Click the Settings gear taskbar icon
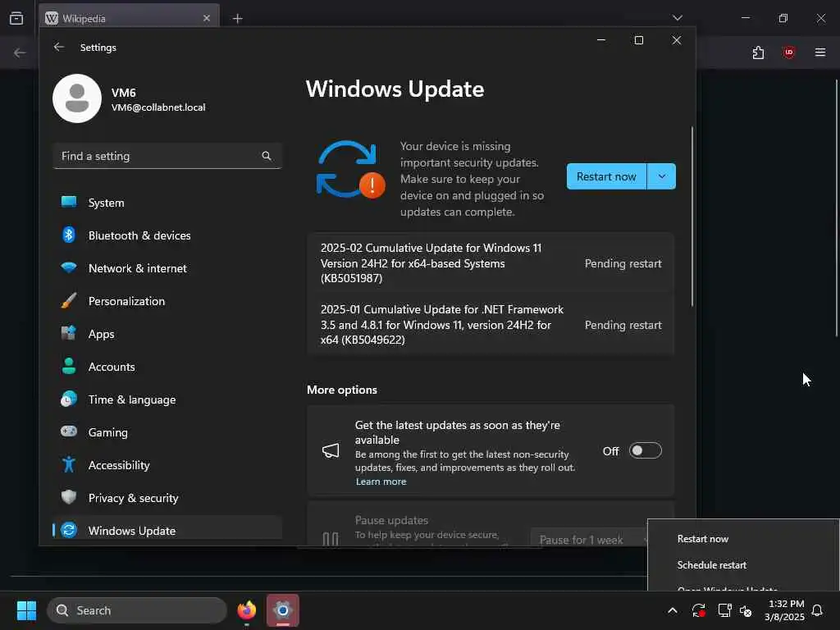The width and height of the screenshot is (840, 630). click(282, 610)
